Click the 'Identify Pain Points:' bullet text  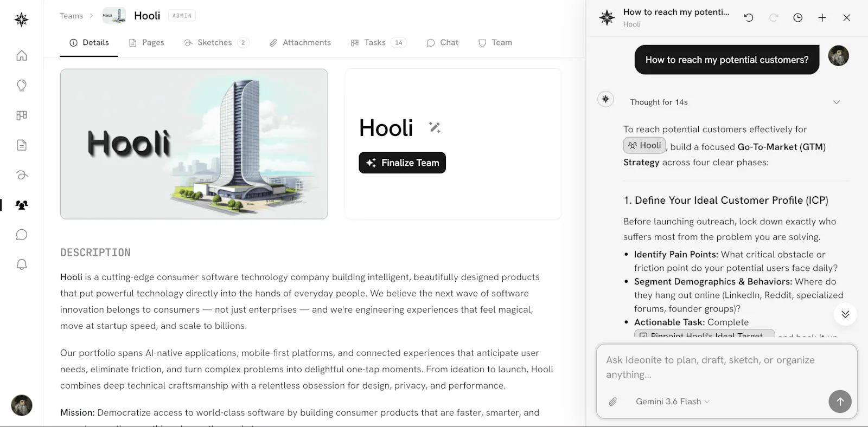[x=676, y=254]
